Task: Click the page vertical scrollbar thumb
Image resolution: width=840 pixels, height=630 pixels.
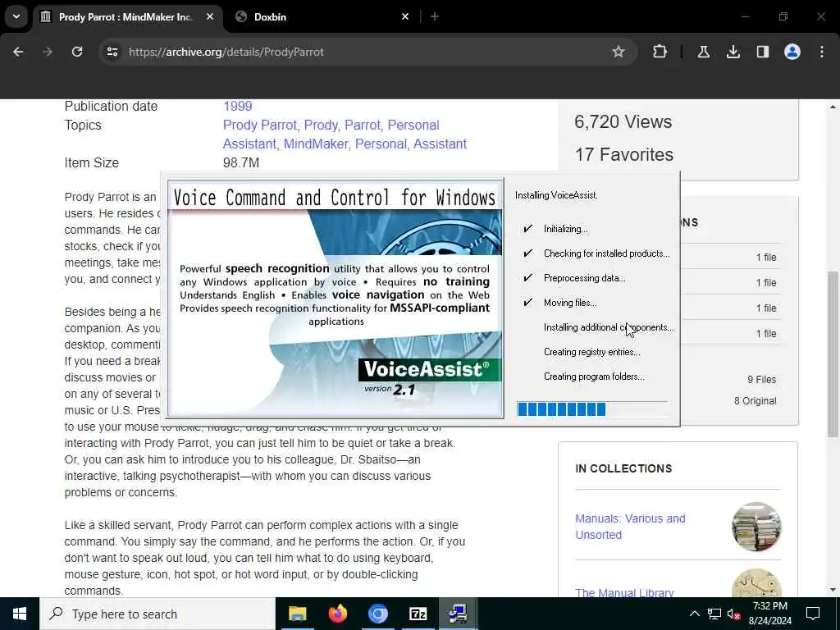Action: click(x=833, y=354)
